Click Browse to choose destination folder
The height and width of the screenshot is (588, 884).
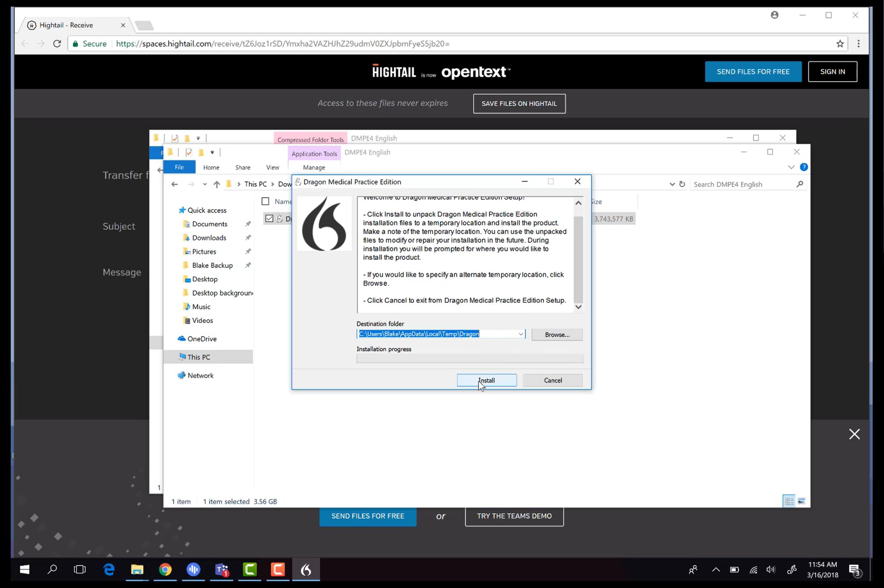coord(557,335)
